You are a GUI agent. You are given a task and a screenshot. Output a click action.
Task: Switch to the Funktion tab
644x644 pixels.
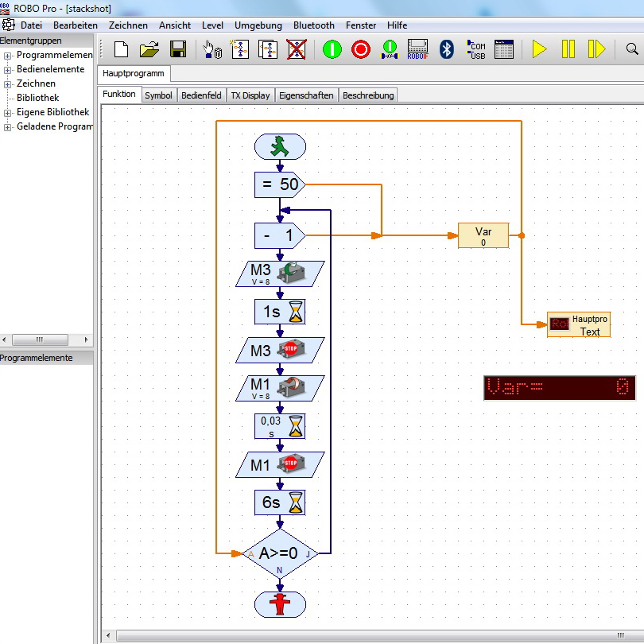(119, 94)
